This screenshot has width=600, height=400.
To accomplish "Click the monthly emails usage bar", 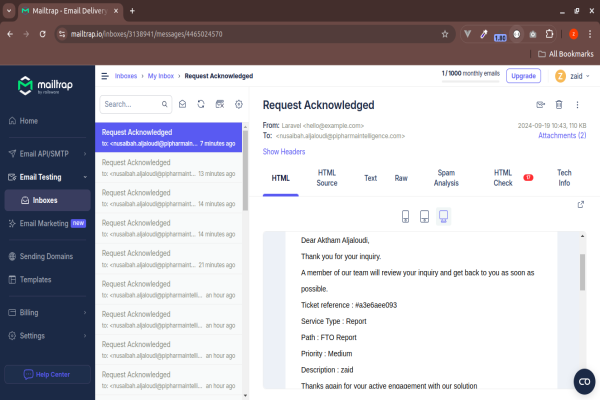I will (471, 81).
